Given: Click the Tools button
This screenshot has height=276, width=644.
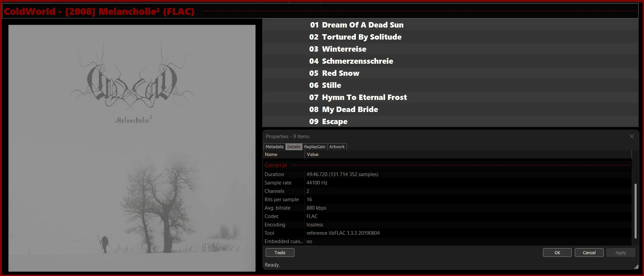Looking at the screenshot, I should tap(280, 253).
